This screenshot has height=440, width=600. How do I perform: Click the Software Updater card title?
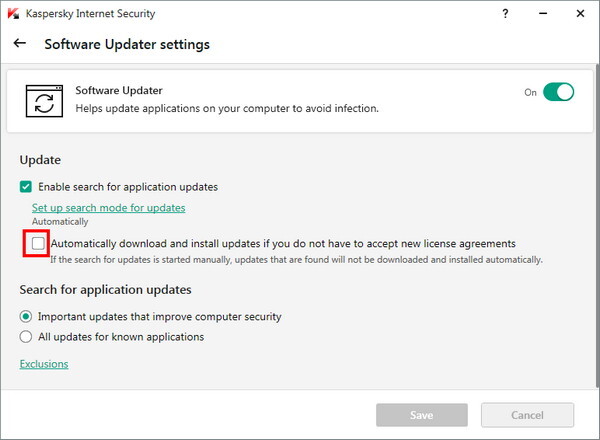coord(119,91)
